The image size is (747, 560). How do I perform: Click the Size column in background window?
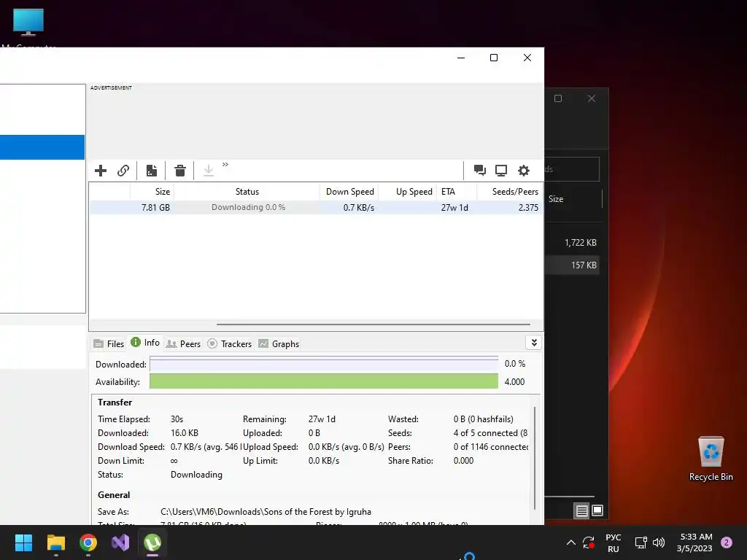[556, 199]
